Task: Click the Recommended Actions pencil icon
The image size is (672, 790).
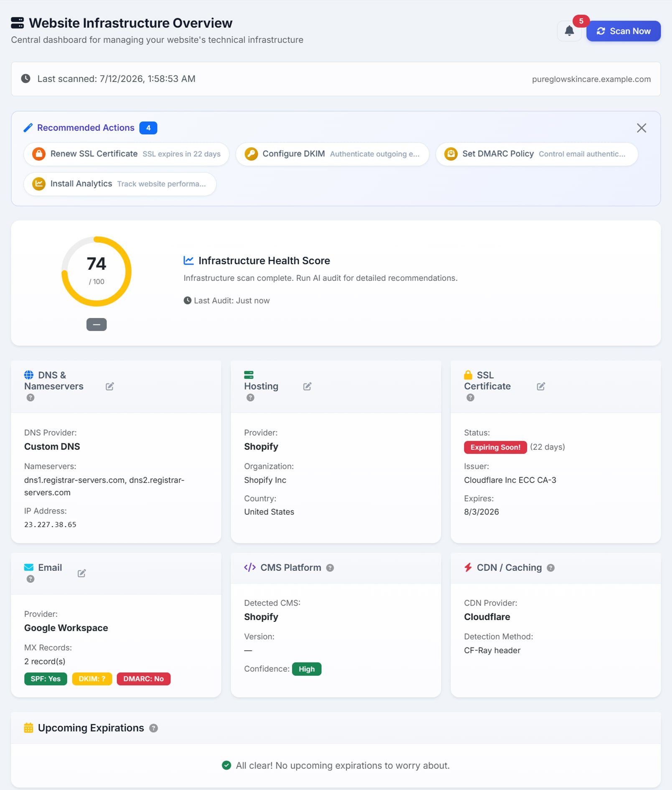Action: [x=28, y=128]
